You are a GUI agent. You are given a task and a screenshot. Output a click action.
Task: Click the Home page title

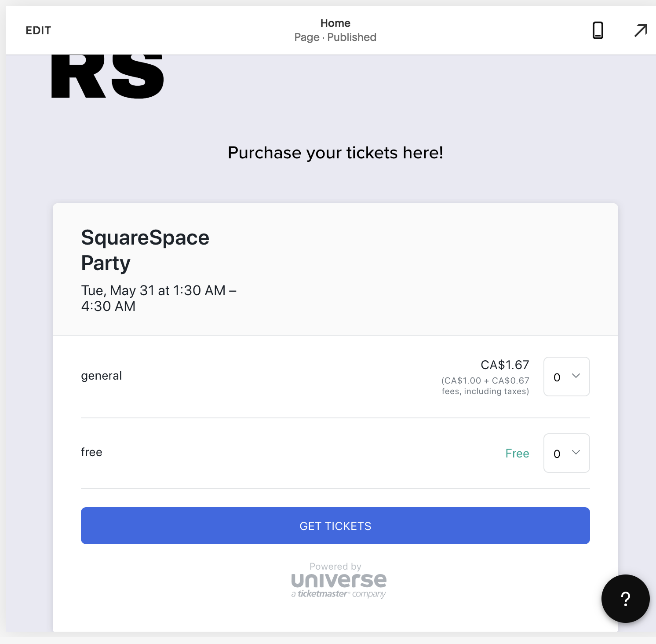click(x=335, y=23)
